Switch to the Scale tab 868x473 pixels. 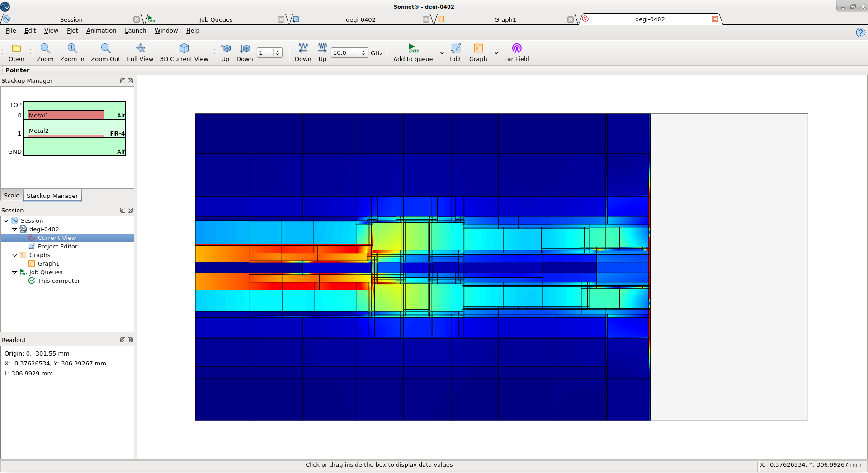12,195
